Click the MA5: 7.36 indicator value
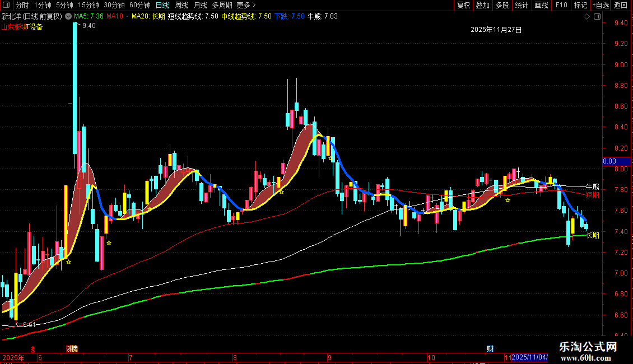 click(89, 16)
